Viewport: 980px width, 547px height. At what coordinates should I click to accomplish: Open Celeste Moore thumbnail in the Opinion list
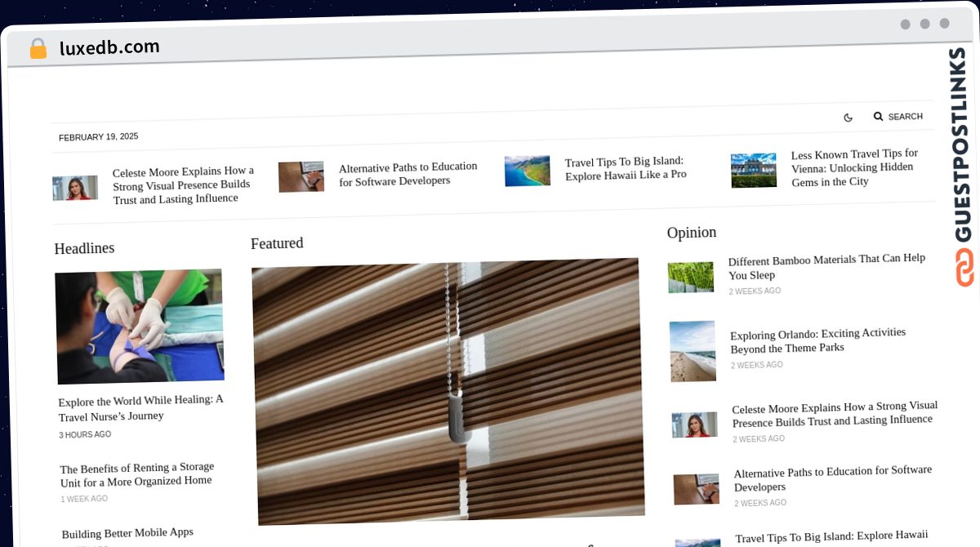pyautogui.click(x=695, y=425)
